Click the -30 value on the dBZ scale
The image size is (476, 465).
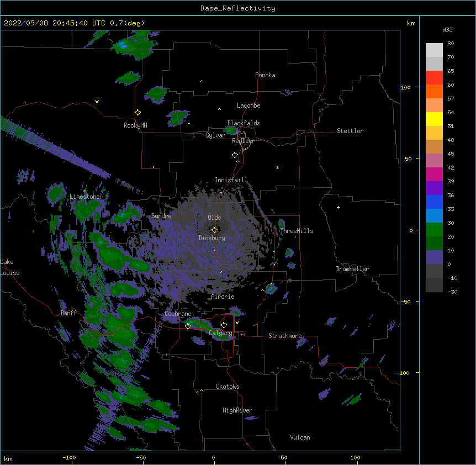(452, 292)
